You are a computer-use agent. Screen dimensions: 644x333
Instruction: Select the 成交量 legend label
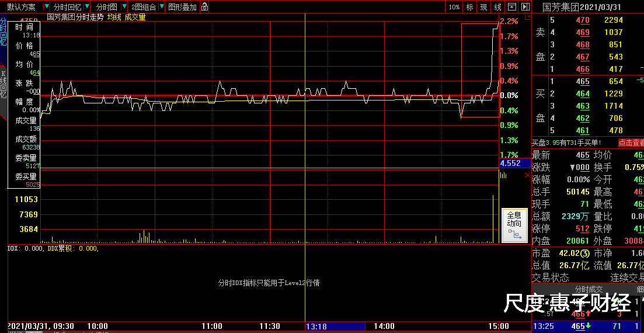[x=135, y=18]
